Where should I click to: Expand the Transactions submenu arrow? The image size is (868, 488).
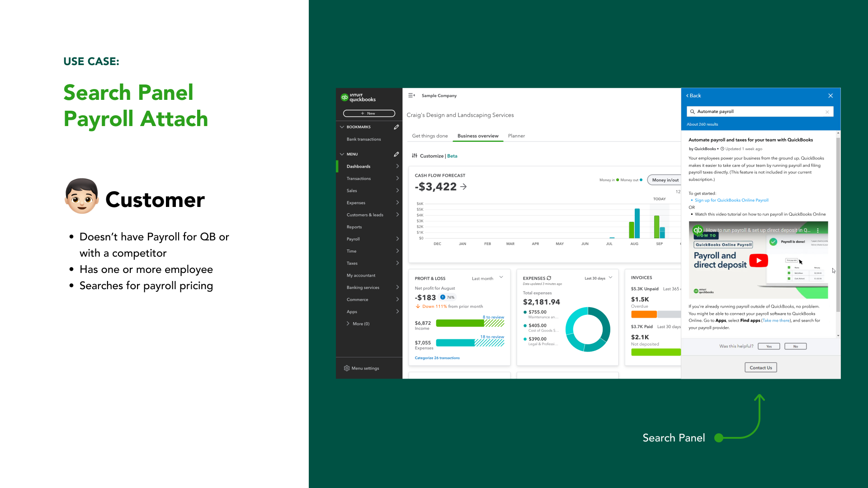tap(397, 178)
